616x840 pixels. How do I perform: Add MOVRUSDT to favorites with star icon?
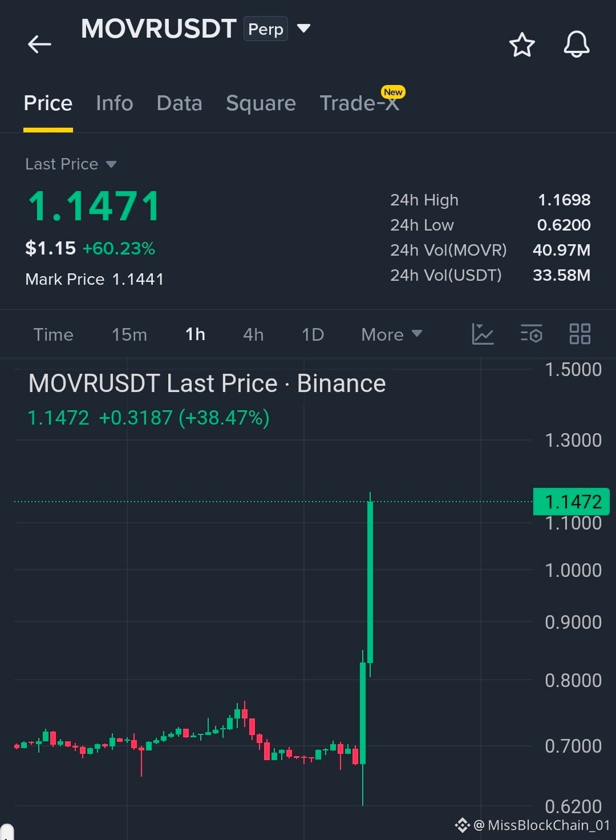coord(522,45)
